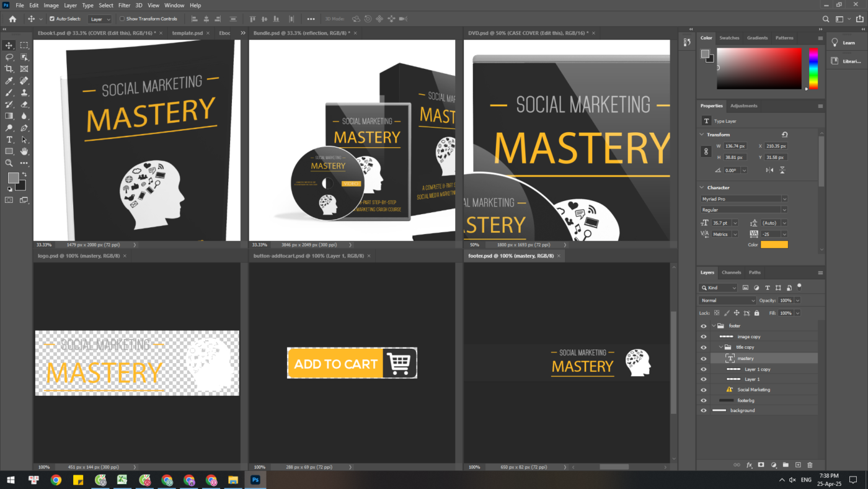Open the Search magnifier at top right
The height and width of the screenshot is (489, 868).
point(825,19)
